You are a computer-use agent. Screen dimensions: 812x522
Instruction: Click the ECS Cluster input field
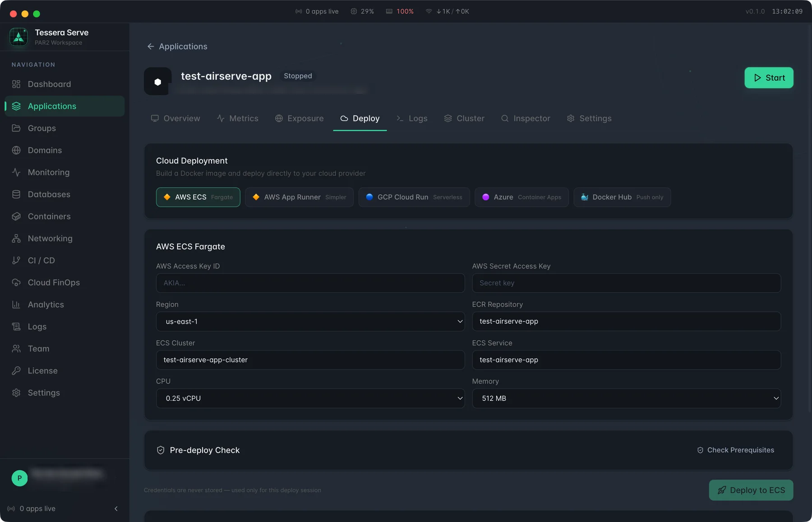(310, 360)
